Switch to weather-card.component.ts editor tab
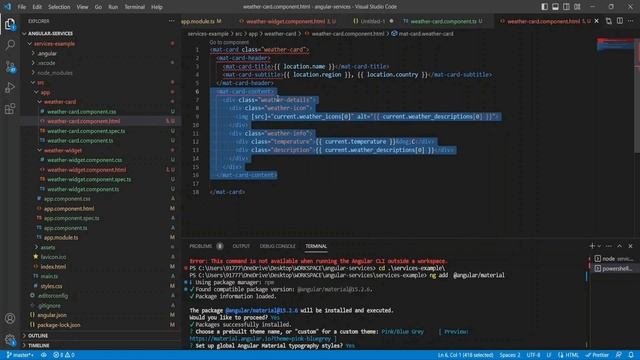 (x=443, y=21)
